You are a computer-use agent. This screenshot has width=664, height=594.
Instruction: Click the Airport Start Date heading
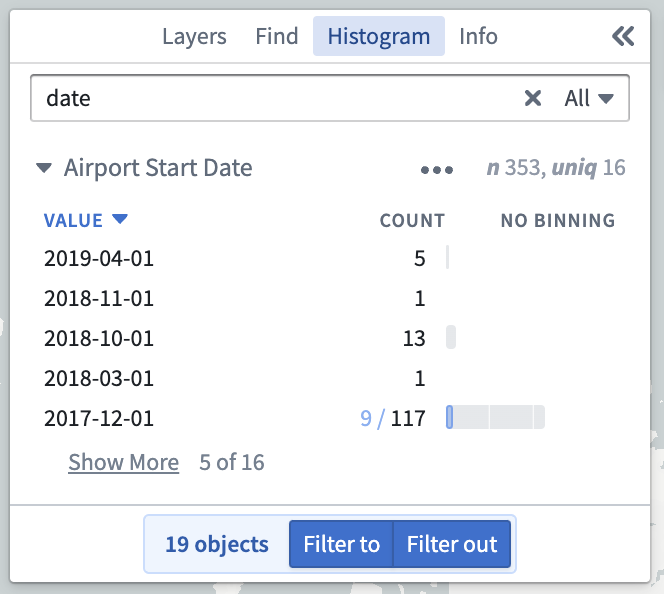pyautogui.click(x=158, y=168)
